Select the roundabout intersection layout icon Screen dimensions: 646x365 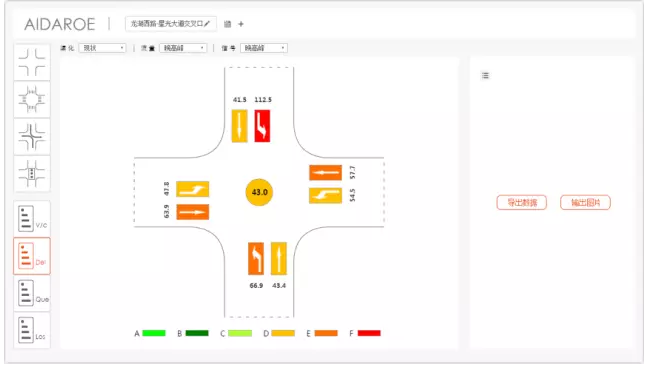tap(32, 99)
